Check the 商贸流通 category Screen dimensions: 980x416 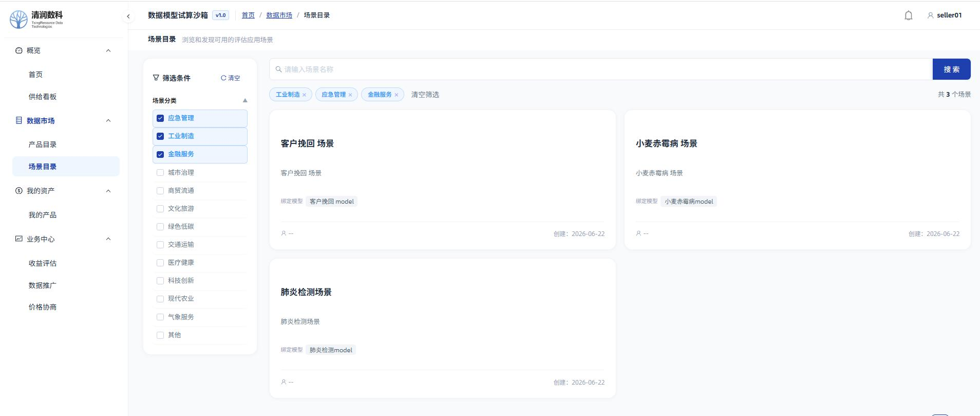(160, 191)
